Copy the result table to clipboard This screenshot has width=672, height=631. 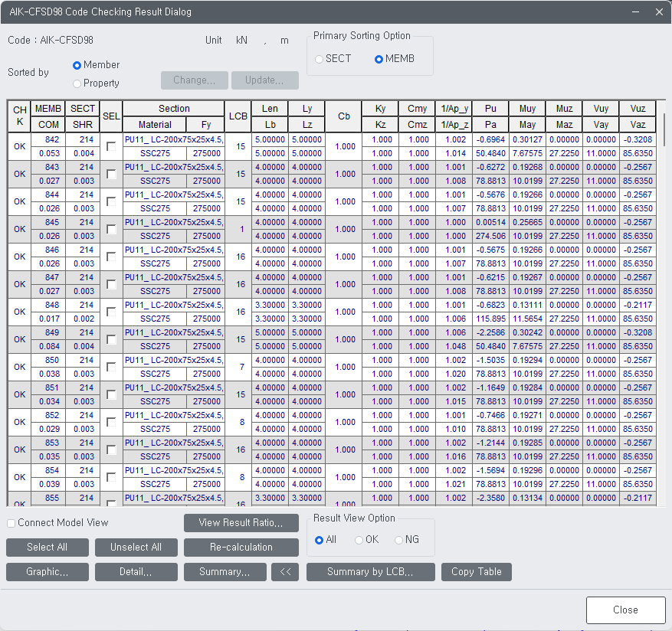pyautogui.click(x=476, y=571)
